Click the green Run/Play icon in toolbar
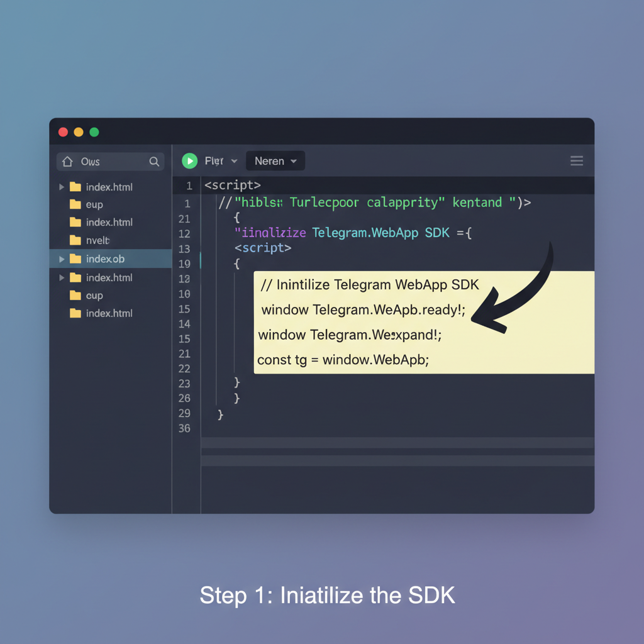The height and width of the screenshot is (644, 644). (189, 160)
